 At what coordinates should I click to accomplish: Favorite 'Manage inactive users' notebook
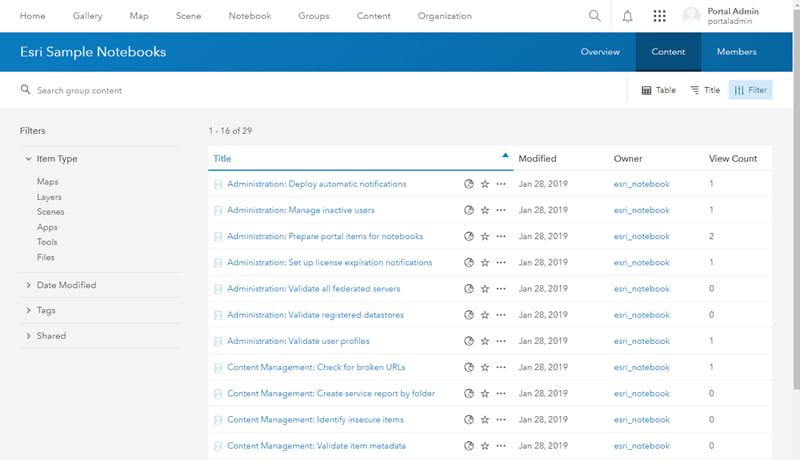click(485, 210)
